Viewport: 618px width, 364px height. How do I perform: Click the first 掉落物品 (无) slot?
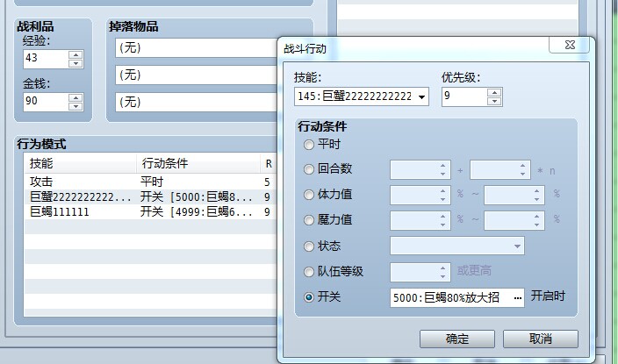coord(197,47)
